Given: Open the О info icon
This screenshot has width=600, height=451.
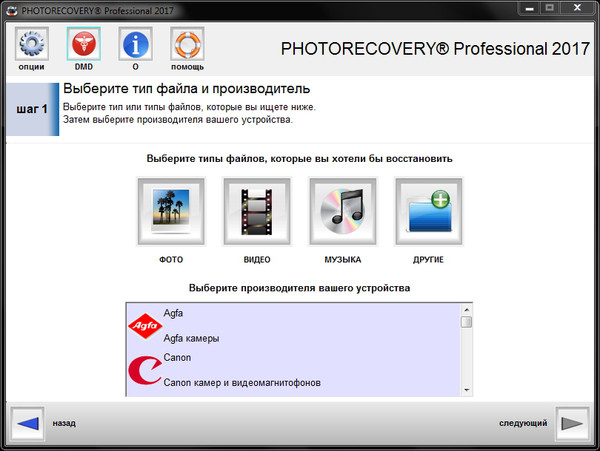Looking at the screenshot, I should pyautogui.click(x=135, y=44).
